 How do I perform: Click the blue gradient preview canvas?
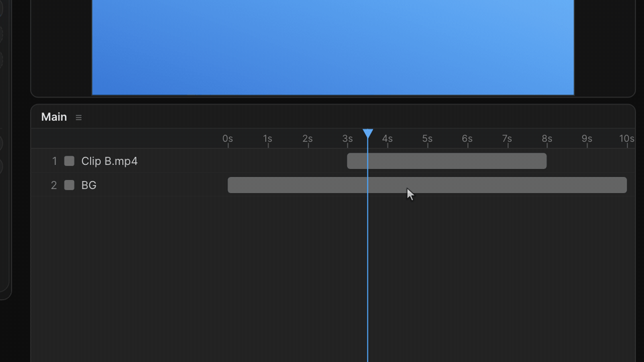(x=333, y=47)
